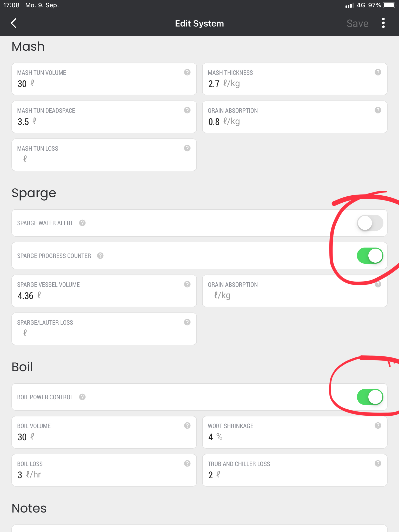Viewport: 399px width, 532px height.
Task: Disable the Sparge Progress Counter switch
Action: 370,256
